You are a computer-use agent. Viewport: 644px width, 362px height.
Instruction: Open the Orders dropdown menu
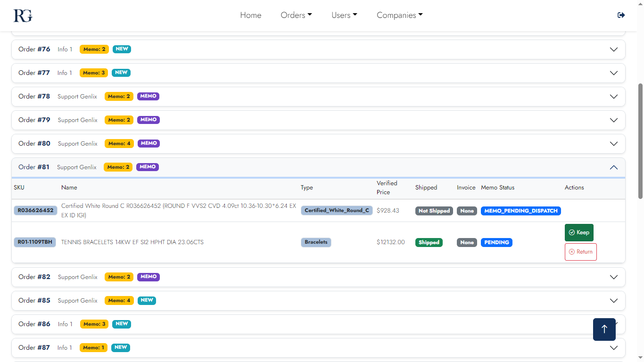[x=296, y=15]
